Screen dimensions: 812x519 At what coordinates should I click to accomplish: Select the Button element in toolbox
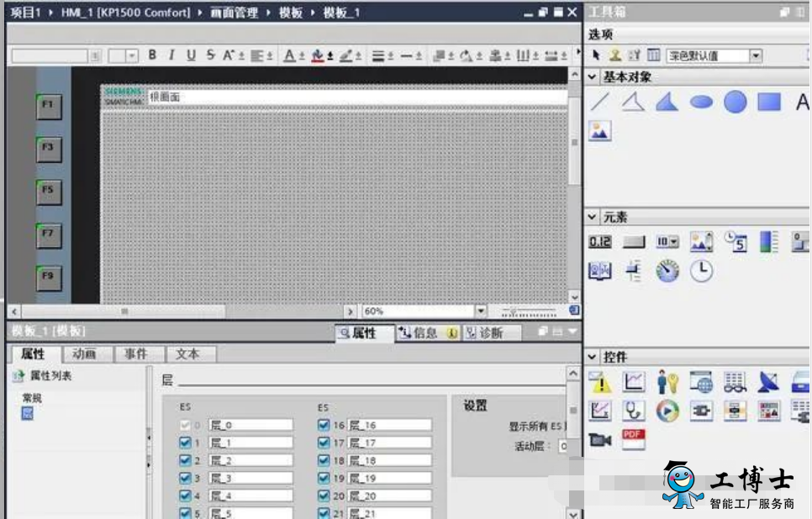click(x=633, y=242)
